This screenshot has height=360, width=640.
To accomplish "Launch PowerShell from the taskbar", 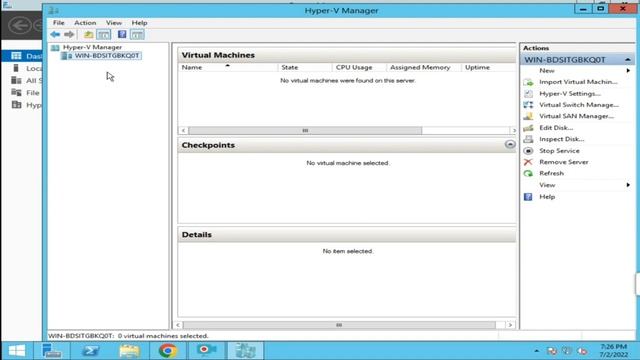I will point(90,351).
